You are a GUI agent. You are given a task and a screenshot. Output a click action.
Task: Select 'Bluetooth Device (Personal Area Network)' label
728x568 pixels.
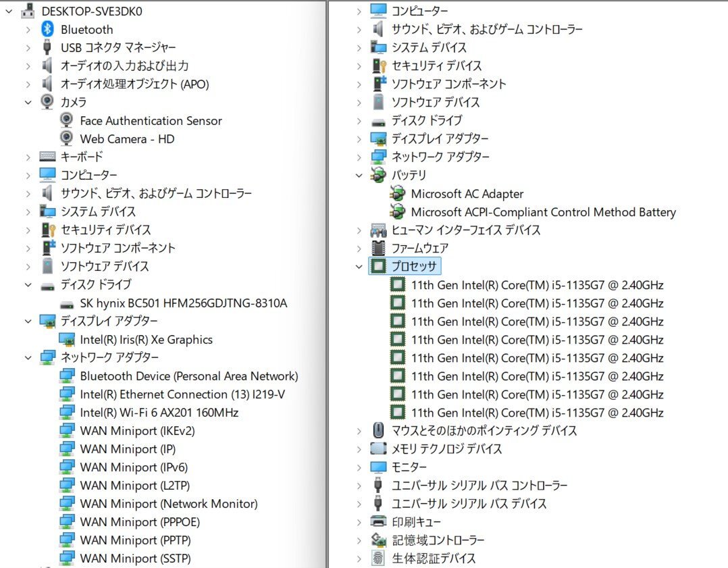(189, 376)
